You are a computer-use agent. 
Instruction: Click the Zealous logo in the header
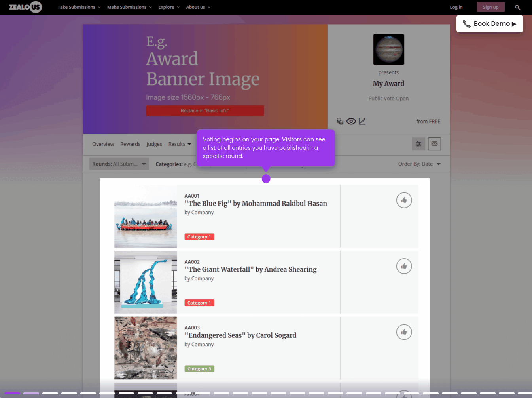25,7
